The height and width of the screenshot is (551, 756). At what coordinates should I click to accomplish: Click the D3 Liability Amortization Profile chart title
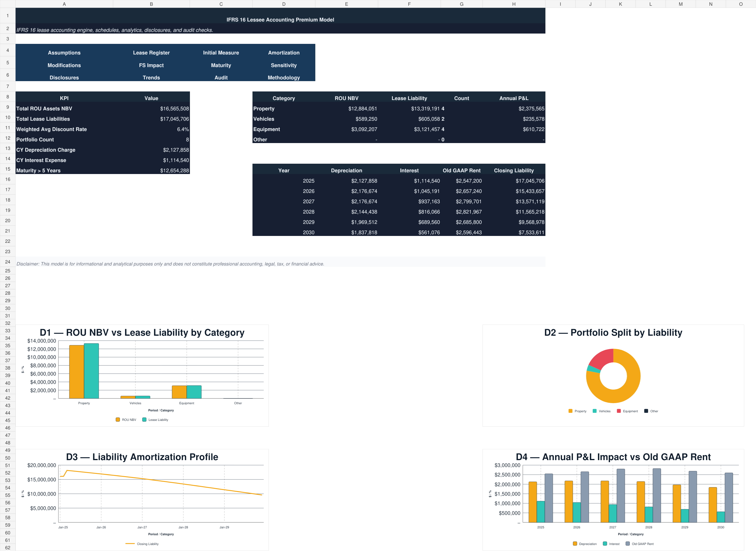[x=142, y=457]
